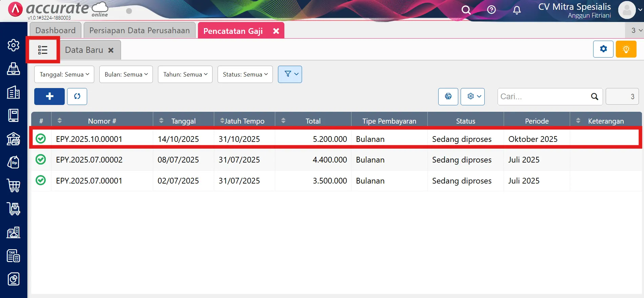This screenshot has width=644, height=298.
Task: Click the Cari search field
Action: tap(544, 97)
